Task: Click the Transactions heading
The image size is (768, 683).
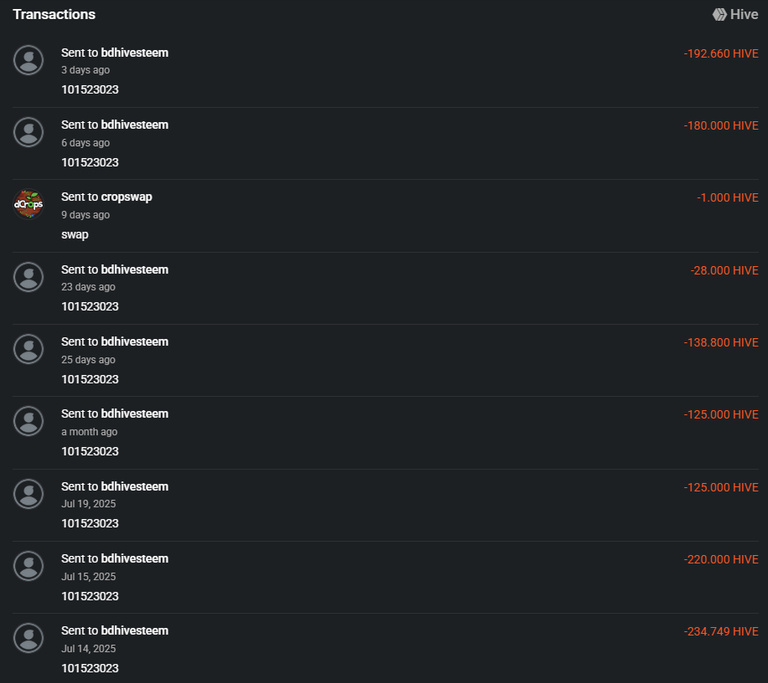Action: pos(54,15)
